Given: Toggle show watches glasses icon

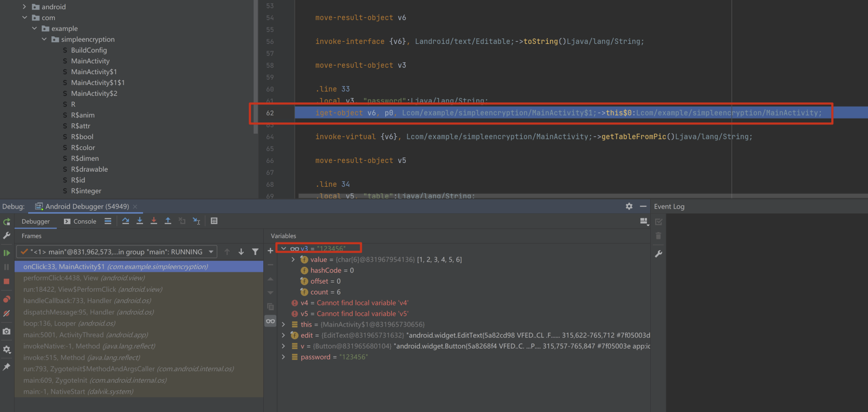Looking at the screenshot, I should pos(270,321).
